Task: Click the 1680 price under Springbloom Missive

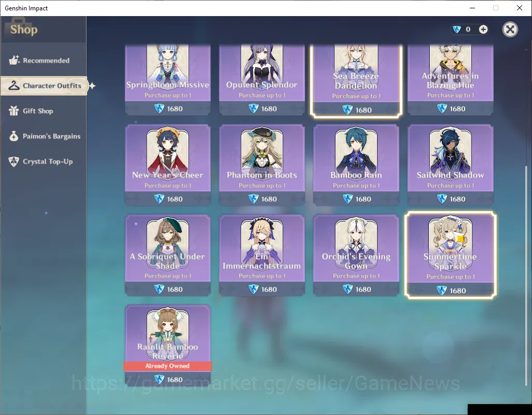Action: 175,109
